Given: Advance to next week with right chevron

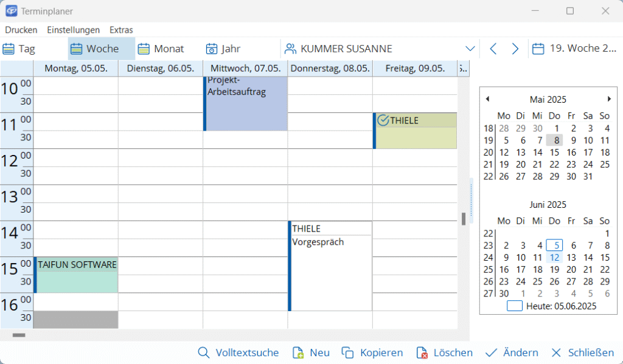Looking at the screenshot, I should pos(515,49).
